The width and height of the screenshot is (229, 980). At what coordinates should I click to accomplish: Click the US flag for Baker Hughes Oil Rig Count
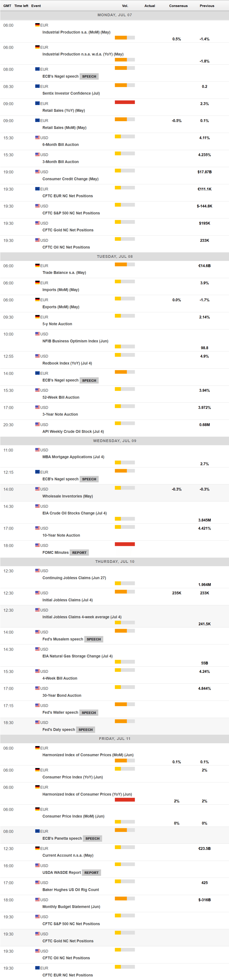[37, 883]
